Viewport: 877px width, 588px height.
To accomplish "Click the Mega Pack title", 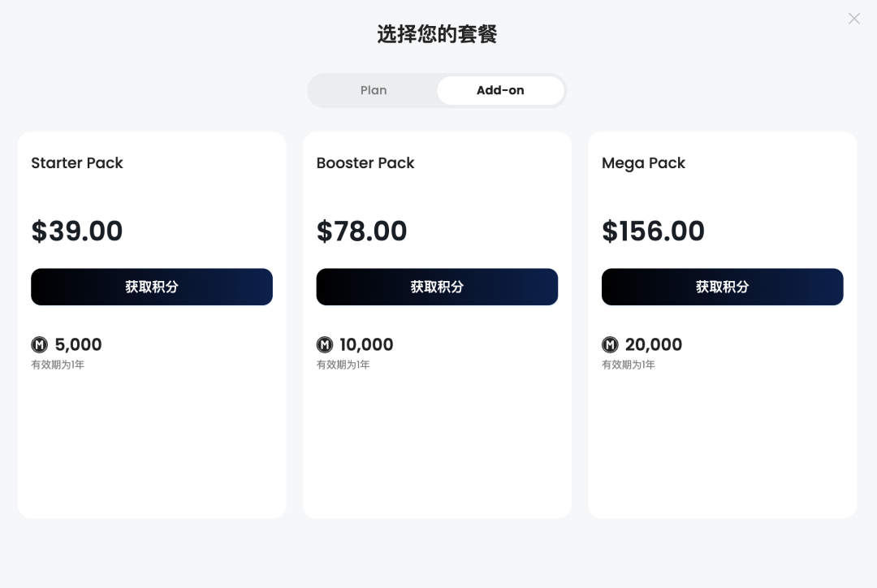I will pyautogui.click(x=643, y=163).
